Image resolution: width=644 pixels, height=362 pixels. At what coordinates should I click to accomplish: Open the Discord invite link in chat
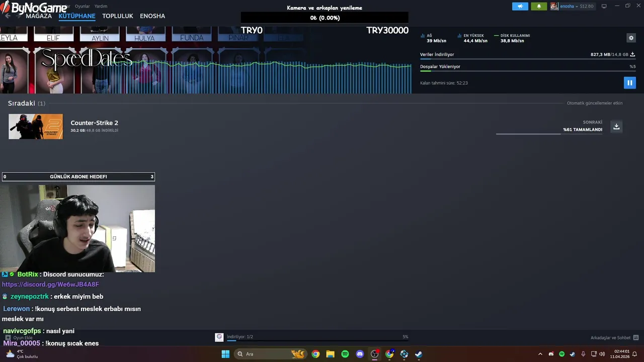(50, 285)
